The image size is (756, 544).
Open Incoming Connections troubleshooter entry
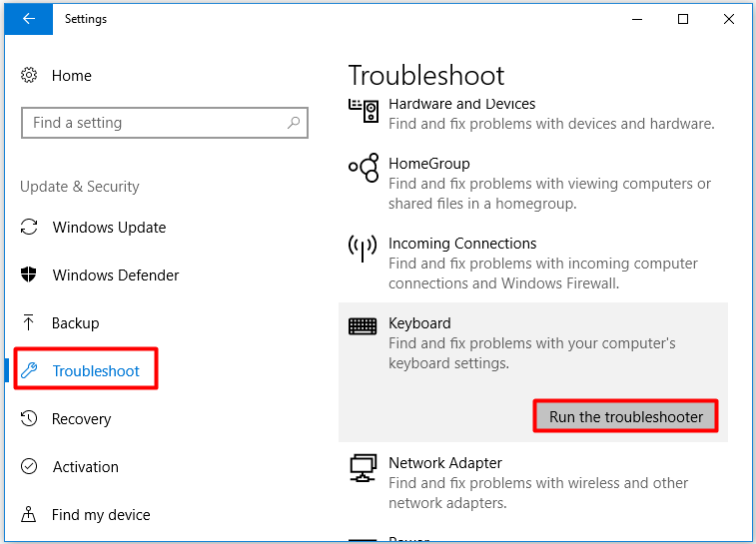532,264
